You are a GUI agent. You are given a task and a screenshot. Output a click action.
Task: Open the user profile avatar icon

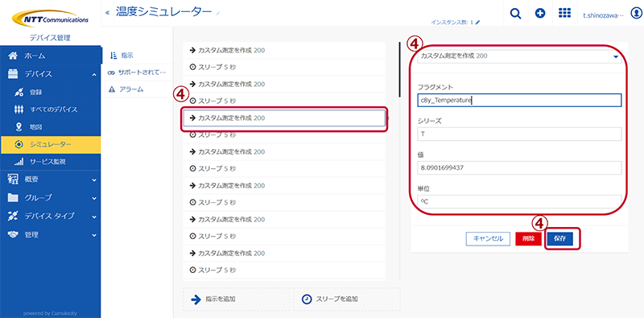tap(636, 13)
